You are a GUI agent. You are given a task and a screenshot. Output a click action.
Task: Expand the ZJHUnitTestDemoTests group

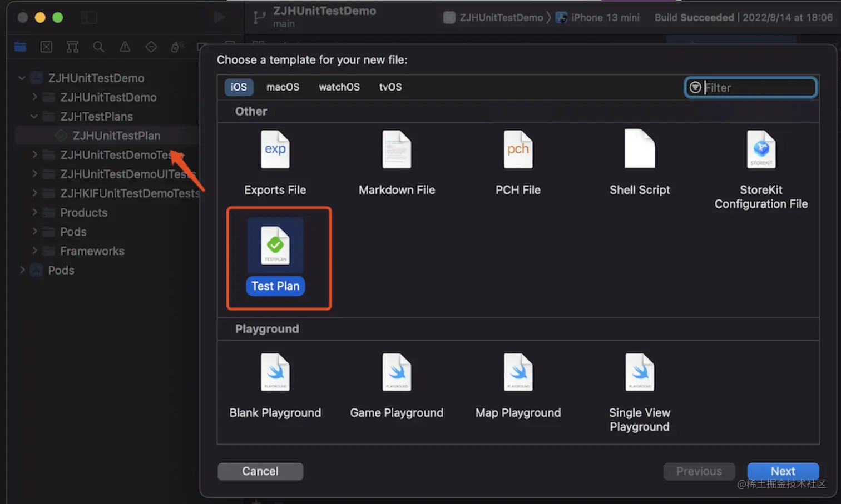click(34, 154)
